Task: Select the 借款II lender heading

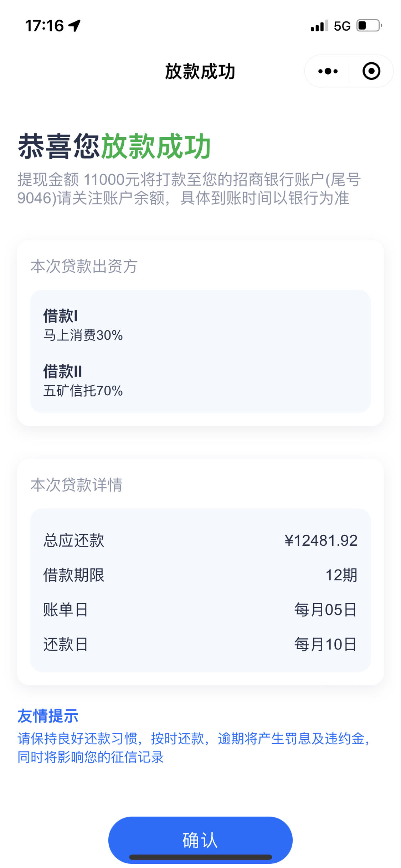Action: 62,371
